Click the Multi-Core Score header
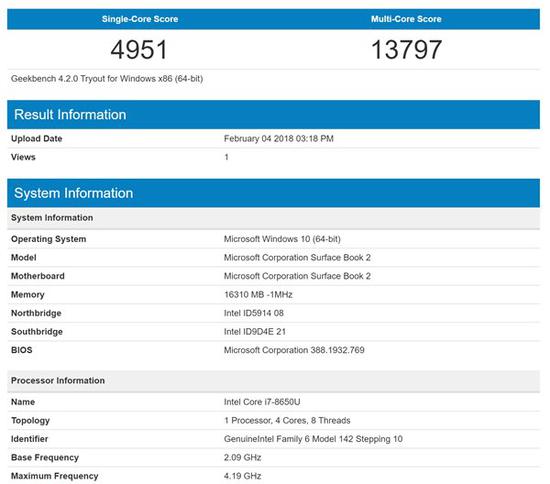The height and width of the screenshot is (484, 550). 406,19
